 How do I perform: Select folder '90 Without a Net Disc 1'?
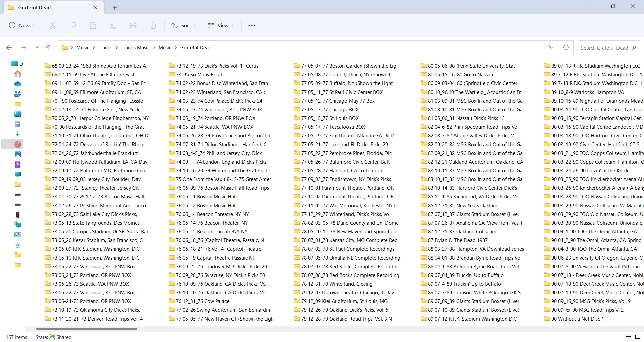coord(574,319)
